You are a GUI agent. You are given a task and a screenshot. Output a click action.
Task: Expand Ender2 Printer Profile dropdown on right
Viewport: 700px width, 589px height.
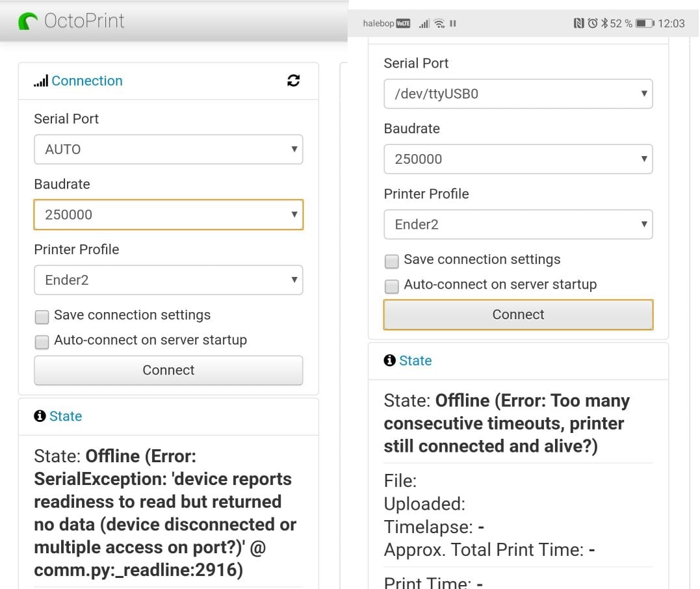[x=518, y=224]
